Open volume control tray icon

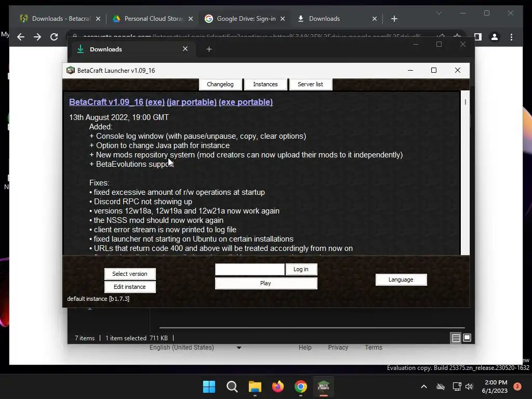pyautogui.click(x=469, y=387)
